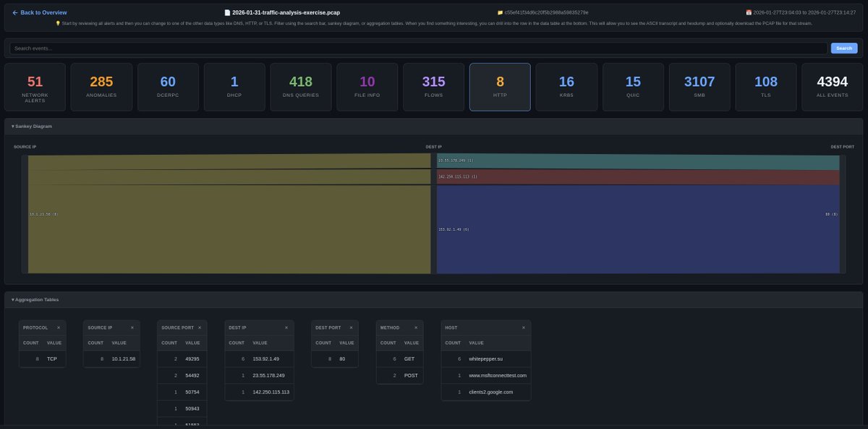Switch to the SMB card
Viewport: 868px width, 429px height.
[x=699, y=87]
